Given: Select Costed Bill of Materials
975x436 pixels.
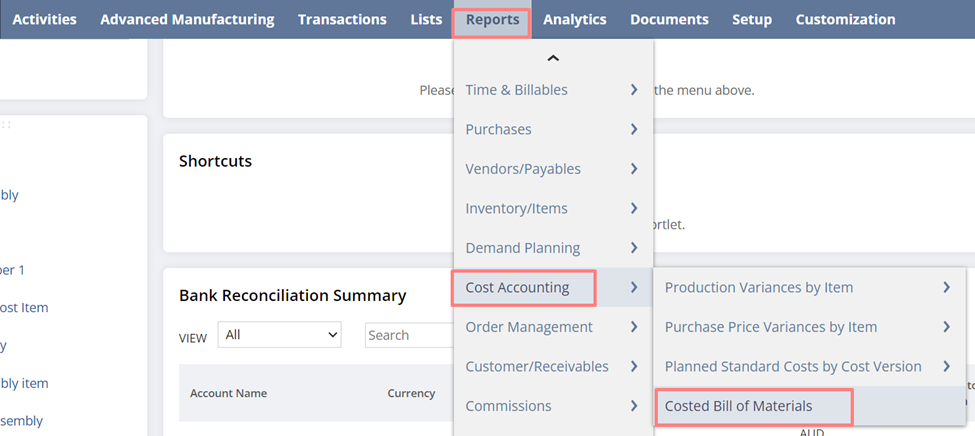Looking at the screenshot, I should (738, 406).
